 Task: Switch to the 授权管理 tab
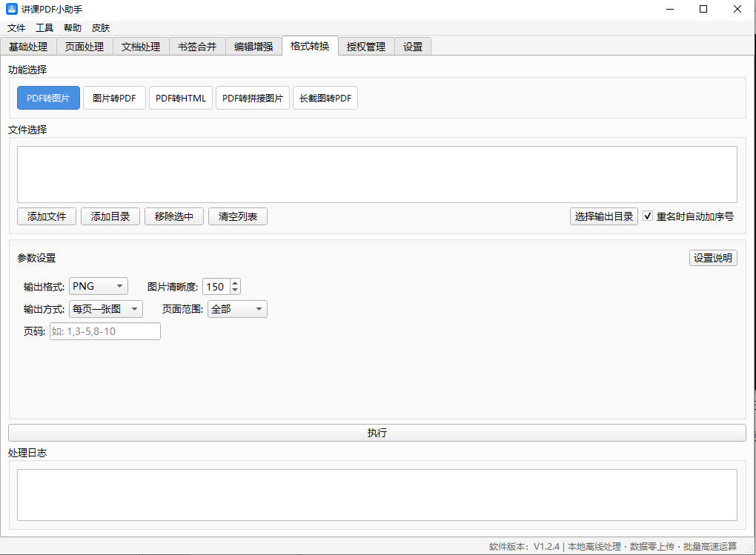coord(366,47)
